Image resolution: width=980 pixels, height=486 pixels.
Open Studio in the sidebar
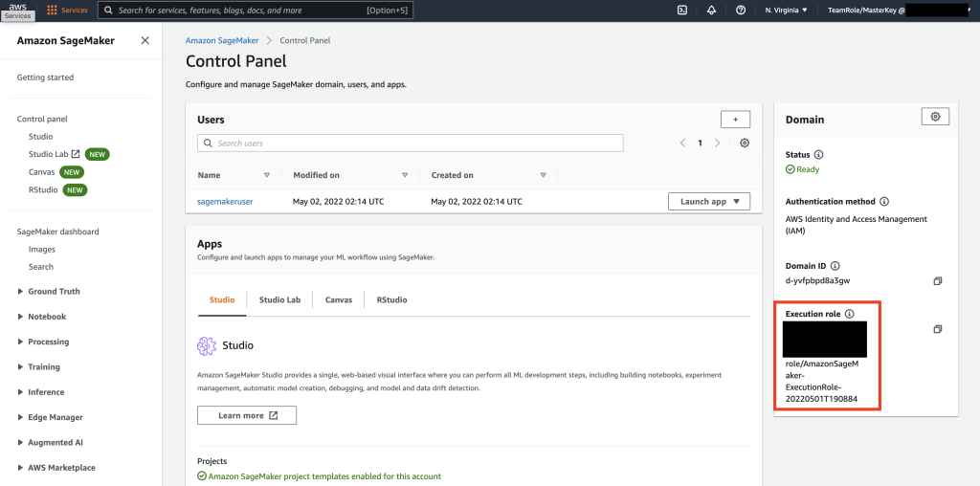[x=40, y=136]
